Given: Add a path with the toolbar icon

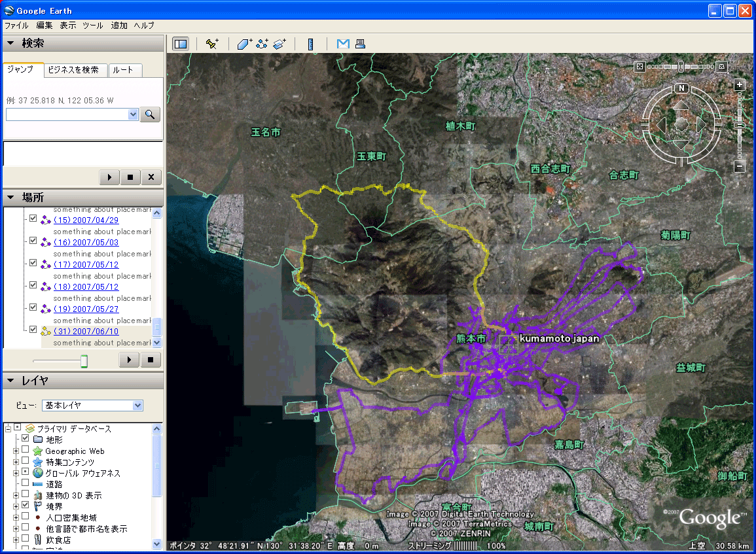Looking at the screenshot, I should [x=262, y=44].
